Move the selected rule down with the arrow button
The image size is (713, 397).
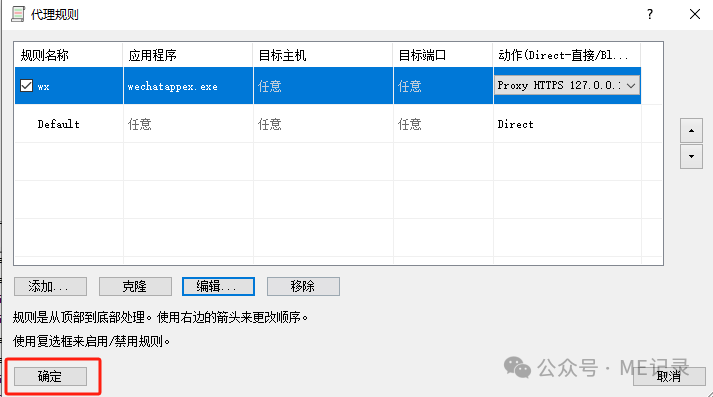pyautogui.click(x=691, y=156)
